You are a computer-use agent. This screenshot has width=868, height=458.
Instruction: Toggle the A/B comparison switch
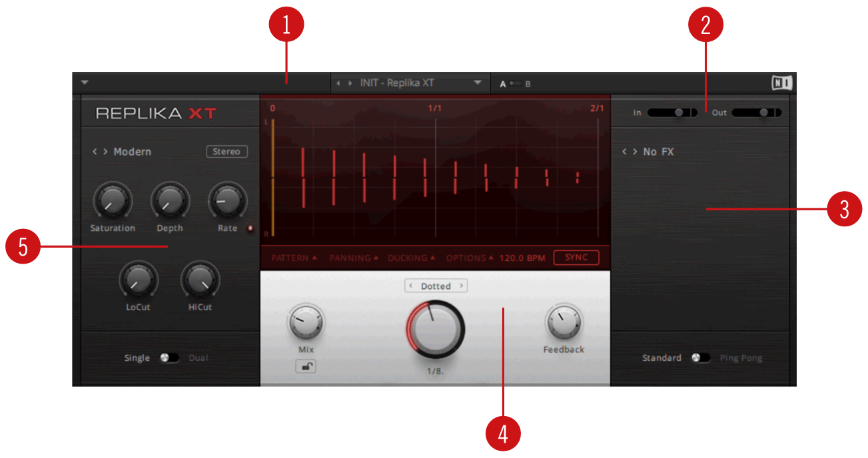[515, 84]
